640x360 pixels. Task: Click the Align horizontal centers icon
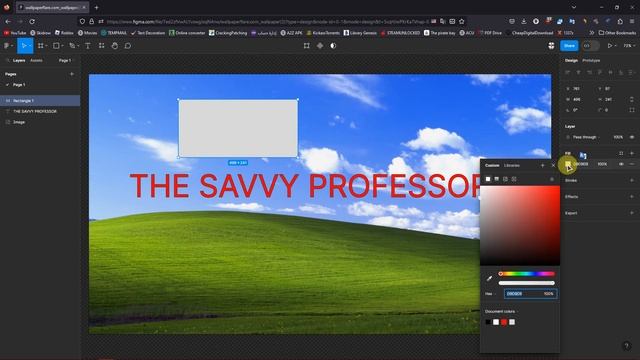(x=578, y=72)
